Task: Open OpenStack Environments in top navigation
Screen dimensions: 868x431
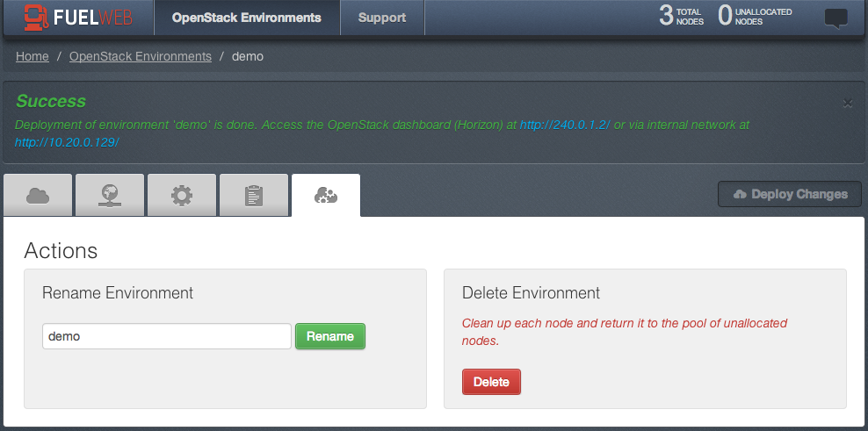Action: tap(246, 18)
